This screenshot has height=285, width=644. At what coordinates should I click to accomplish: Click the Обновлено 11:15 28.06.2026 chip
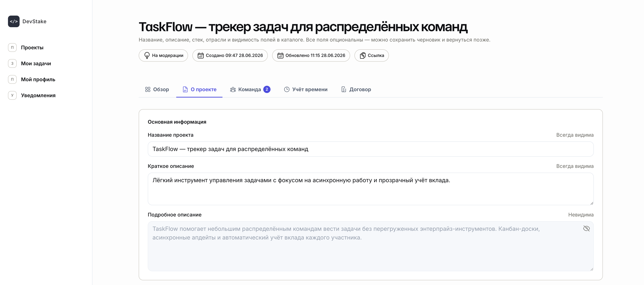tap(311, 55)
